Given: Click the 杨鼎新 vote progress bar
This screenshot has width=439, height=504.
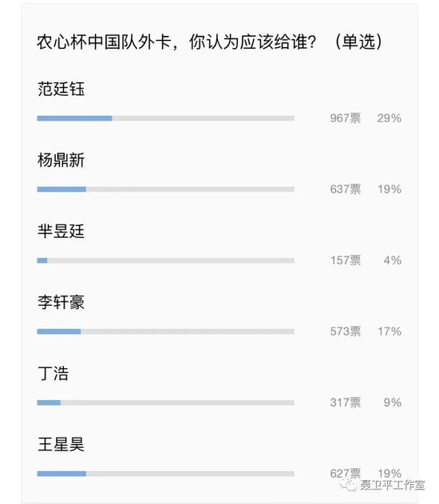Looking at the screenshot, I should (x=166, y=189).
